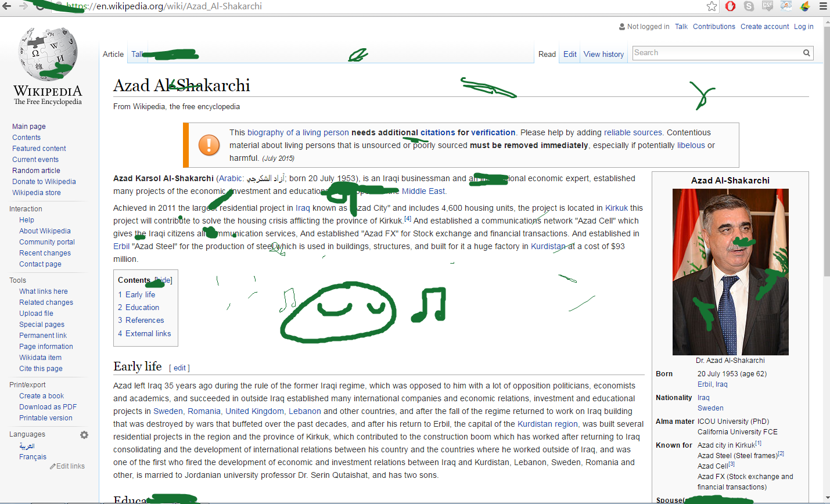Click the browser back arrow
The image size is (830, 504).
[7, 6]
